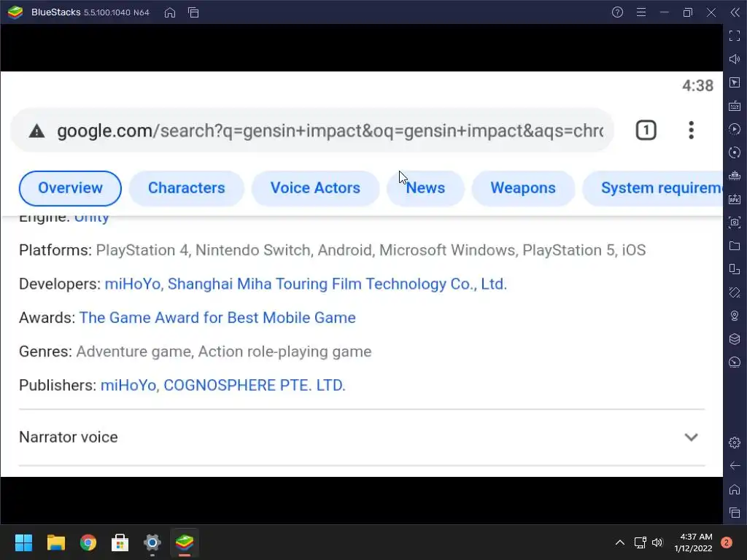Viewport: 747px width, 560px height.
Task: Open the tab switcher showing 1 tab
Action: pyautogui.click(x=646, y=131)
